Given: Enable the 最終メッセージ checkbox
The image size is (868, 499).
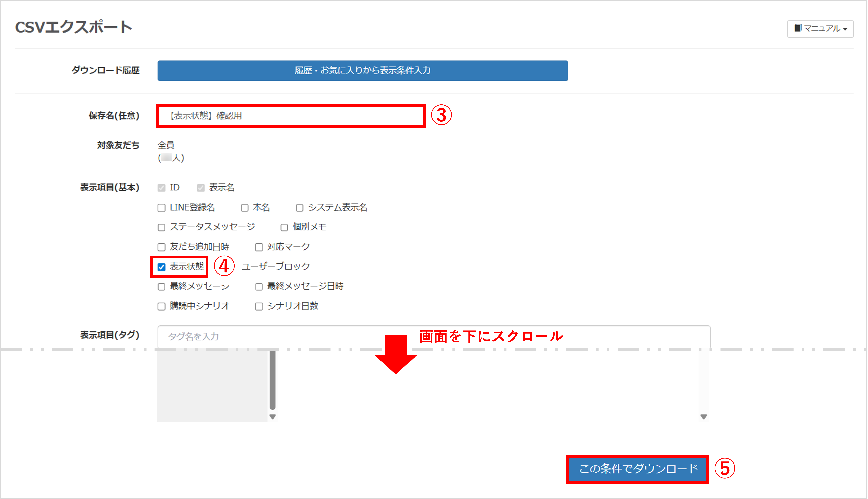Looking at the screenshot, I should click(x=161, y=287).
